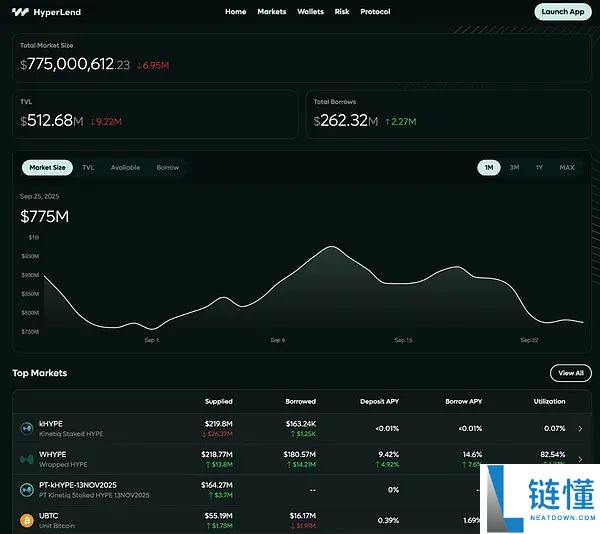The width and height of the screenshot is (600, 534).
Task: Click the Supplied column header
Action: tap(218, 401)
